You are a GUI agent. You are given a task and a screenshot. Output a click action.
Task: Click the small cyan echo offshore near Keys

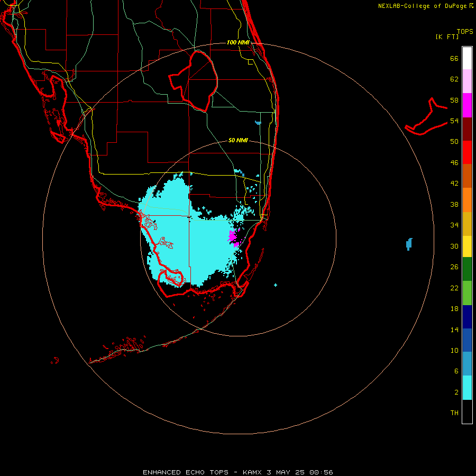[276, 285]
